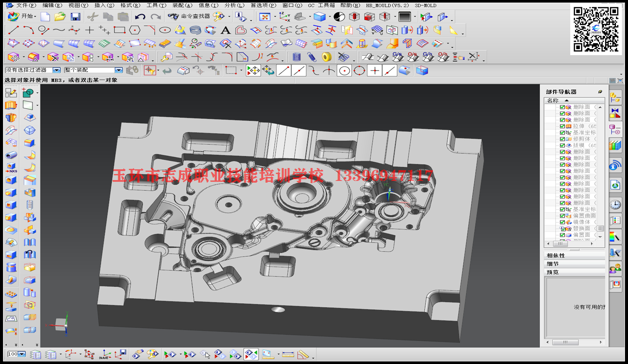This screenshot has height=364, width=628.
Task: Open the 命令查找器 command finder
Action: [189, 16]
